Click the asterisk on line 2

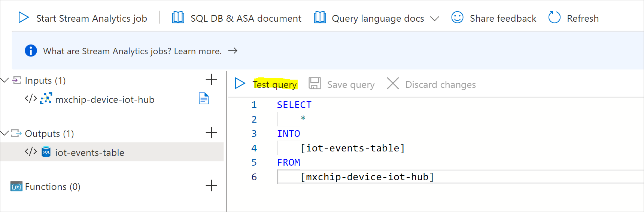tap(303, 119)
